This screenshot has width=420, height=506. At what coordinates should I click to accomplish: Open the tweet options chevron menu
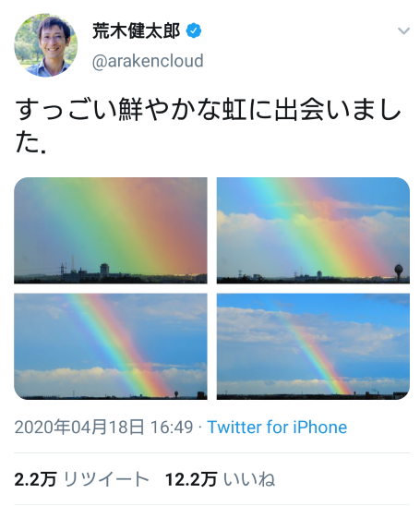403,31
